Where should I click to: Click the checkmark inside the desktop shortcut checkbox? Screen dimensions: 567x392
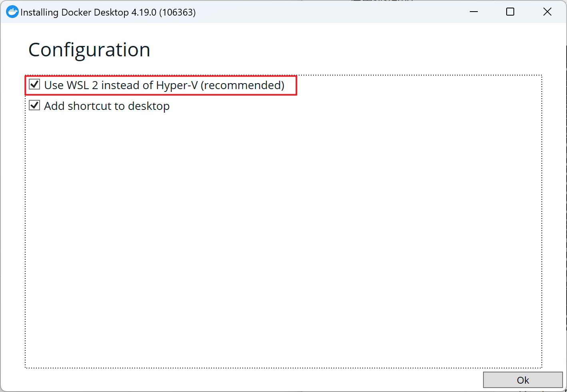tap(34, 105)
